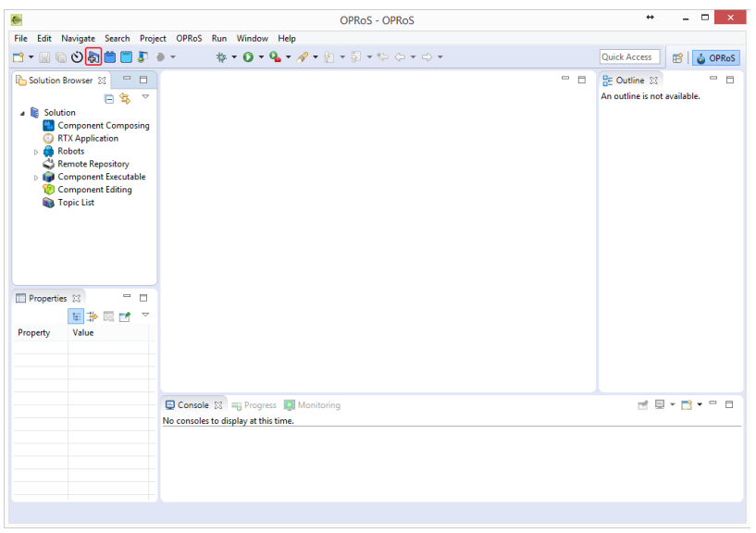Image resolution: width=756 pixels, height=533 pixels.
Task: Open the OPRoS menu
Action: (189, 39)
